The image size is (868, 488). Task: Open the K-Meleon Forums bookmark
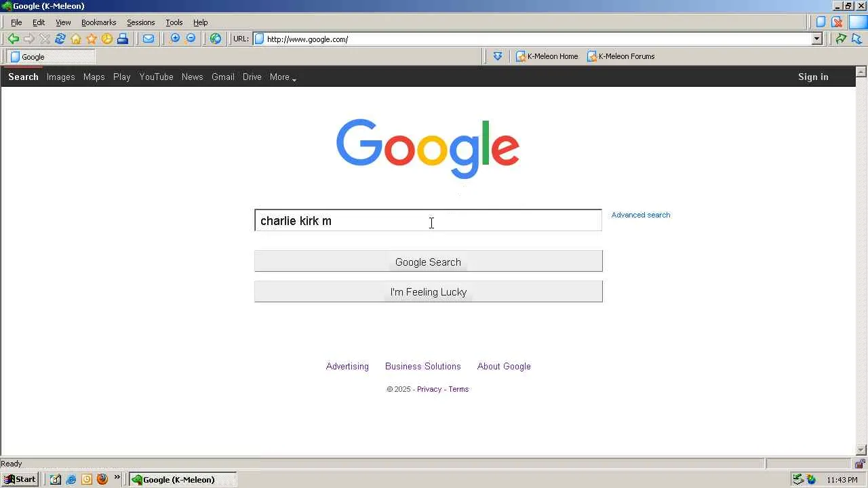coord(620,56)
